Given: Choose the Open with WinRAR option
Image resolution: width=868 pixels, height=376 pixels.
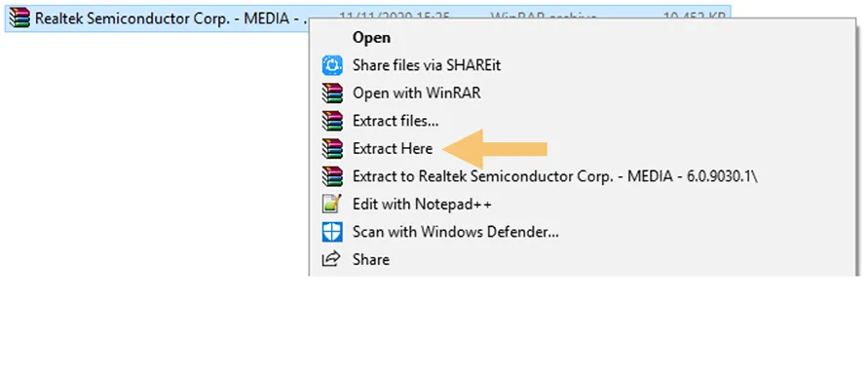Looking at the screenshot, I should pos(416,94).
